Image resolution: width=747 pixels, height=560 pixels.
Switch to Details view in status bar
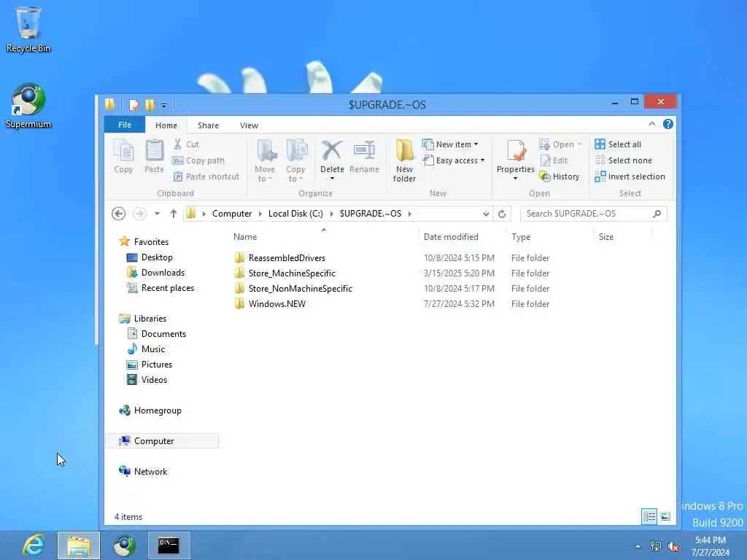(649, 517)
